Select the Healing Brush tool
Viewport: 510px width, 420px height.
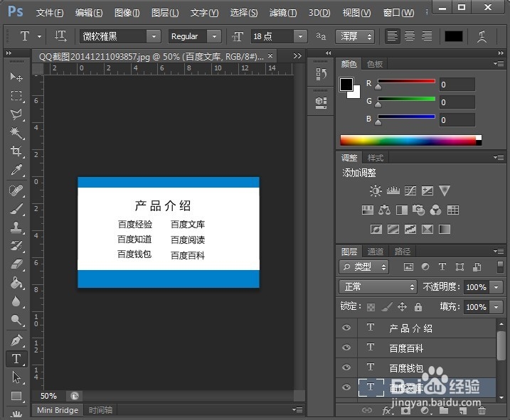coord(16,190)
